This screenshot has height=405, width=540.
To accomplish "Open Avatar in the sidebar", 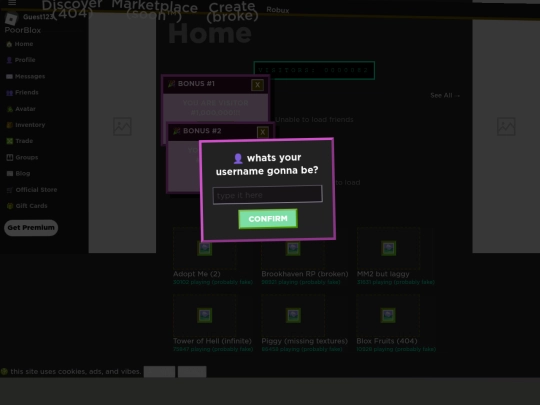I will point(21,109).
